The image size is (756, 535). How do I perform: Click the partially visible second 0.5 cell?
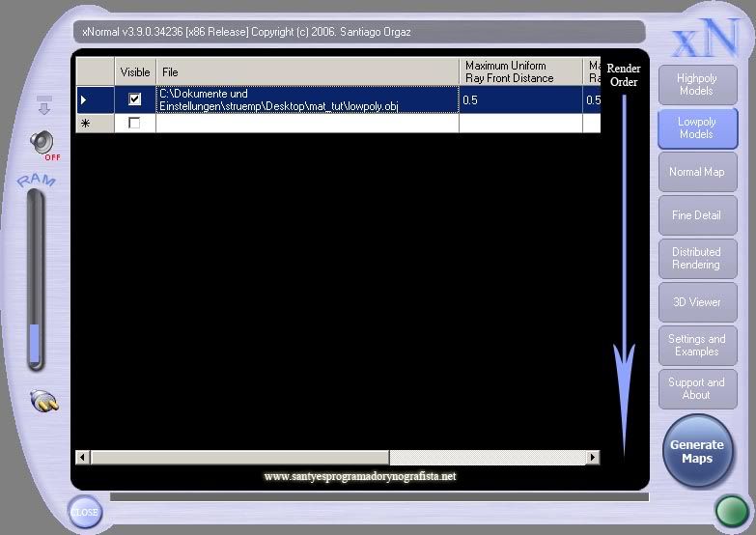592,99
